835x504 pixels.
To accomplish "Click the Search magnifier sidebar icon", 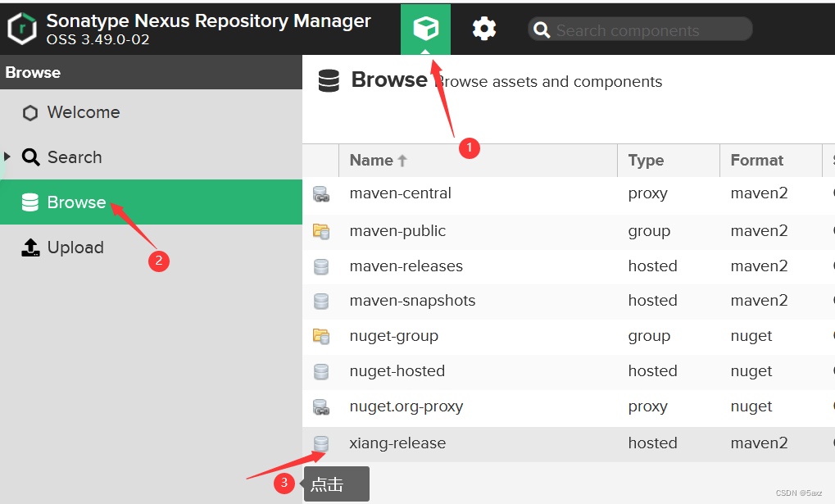I will pos(30,157).
